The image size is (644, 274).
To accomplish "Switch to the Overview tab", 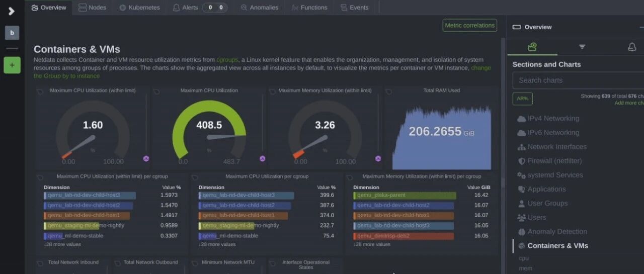I will point(49,8).
